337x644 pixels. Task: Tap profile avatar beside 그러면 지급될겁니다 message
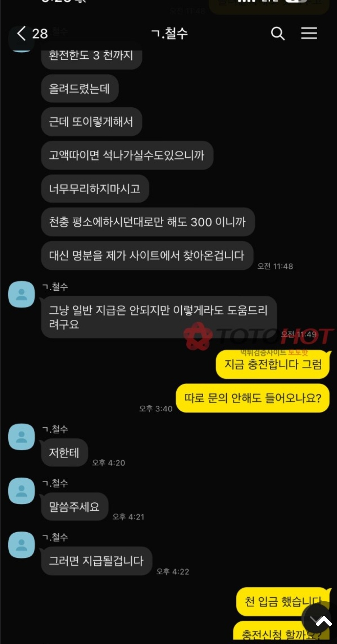click(22, 545)
